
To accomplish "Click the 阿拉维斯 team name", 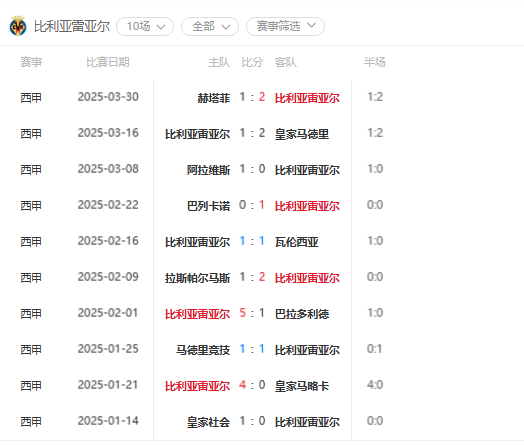I will [209, 170].
